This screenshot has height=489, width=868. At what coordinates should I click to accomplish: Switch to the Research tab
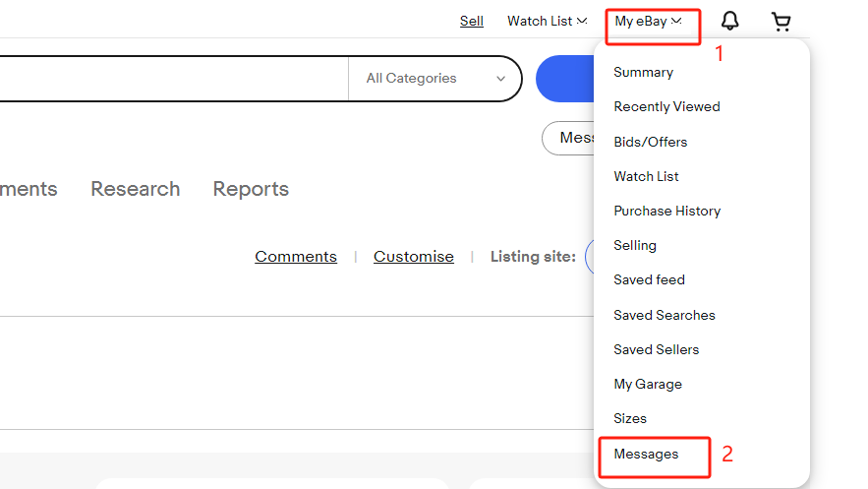(x=136, y=189)
